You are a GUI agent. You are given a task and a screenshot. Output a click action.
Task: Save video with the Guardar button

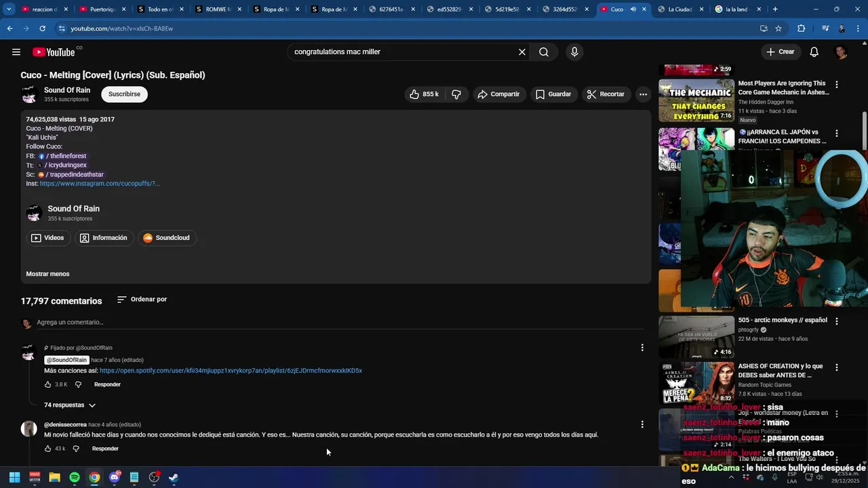click(553, 94)
